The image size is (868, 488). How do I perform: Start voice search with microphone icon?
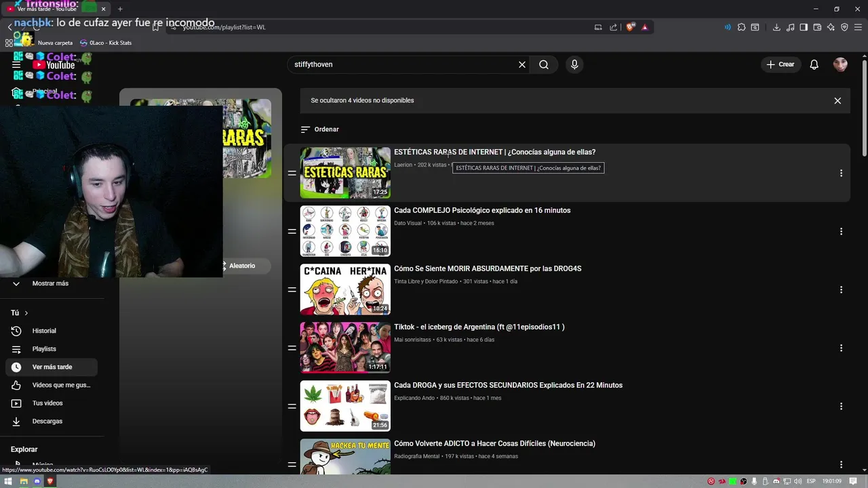tap(574, 64)
